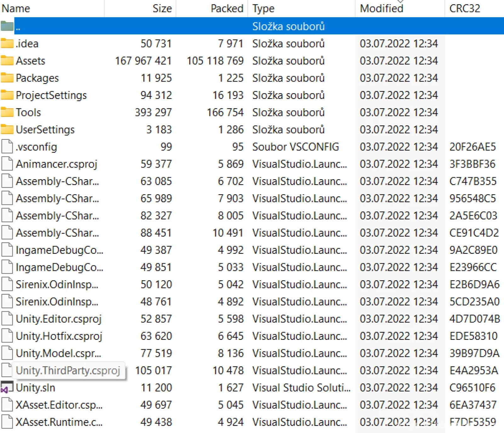This screenshot has height=433, width=504.
Task: Click the Packages folder icon
Action: (7, 78)
